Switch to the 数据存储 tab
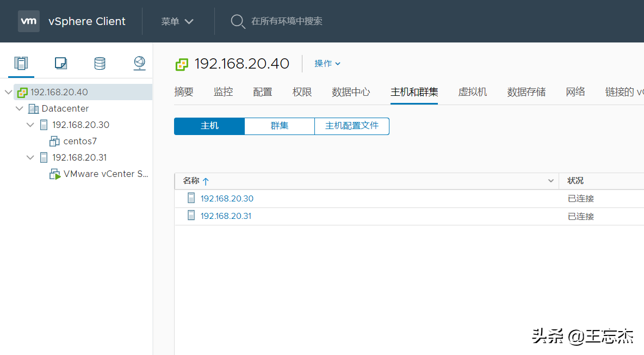 [526, 92]
